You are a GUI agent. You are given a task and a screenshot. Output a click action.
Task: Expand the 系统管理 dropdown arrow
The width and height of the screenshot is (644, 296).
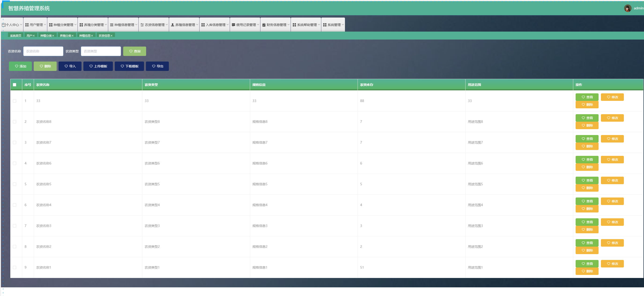tap(343, 25)
